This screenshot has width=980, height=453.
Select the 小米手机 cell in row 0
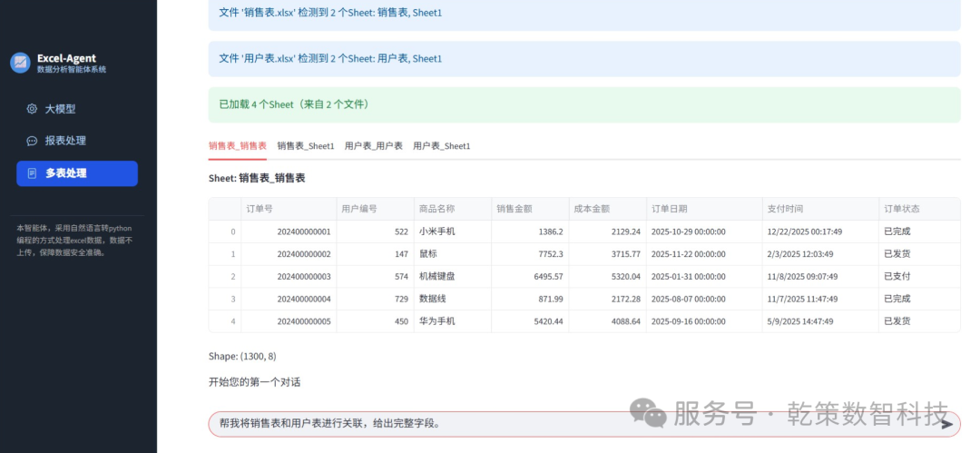[436, 231]
